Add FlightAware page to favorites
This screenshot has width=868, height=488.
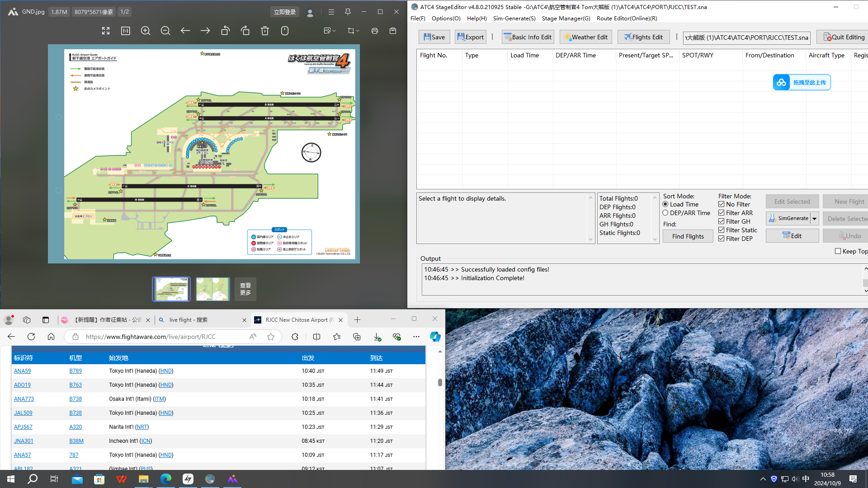(271, 337)
